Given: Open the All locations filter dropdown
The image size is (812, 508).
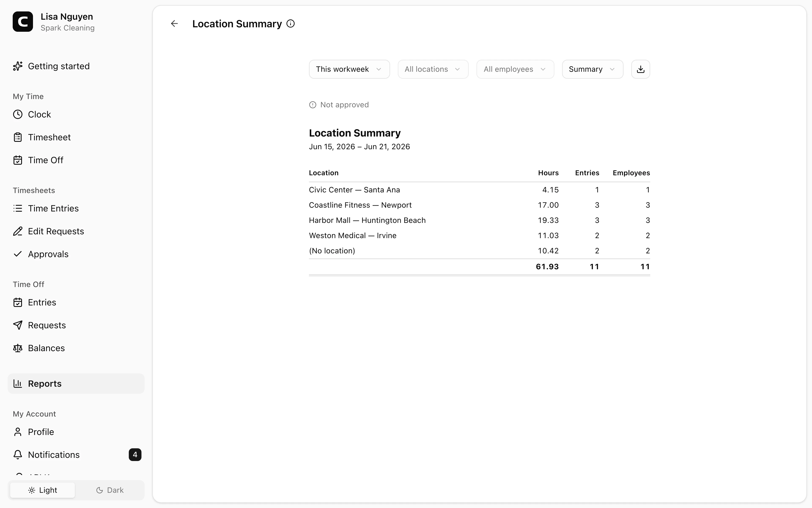Looking at the screenshot, I should tap(433, 69).
